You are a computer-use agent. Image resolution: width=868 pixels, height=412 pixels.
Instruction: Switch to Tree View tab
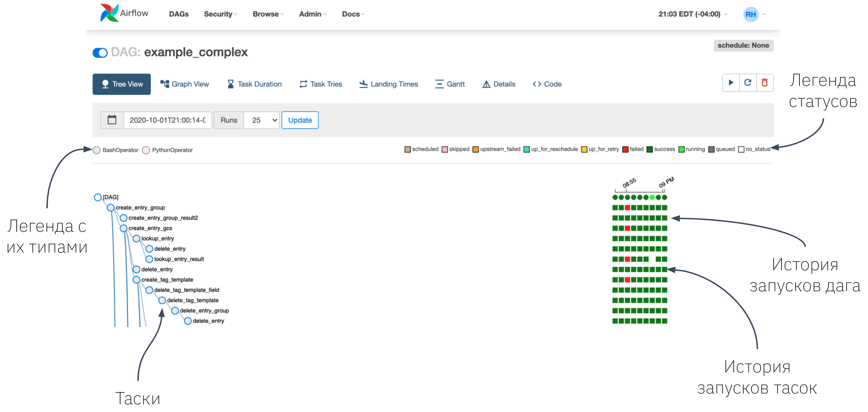point(122,84)
